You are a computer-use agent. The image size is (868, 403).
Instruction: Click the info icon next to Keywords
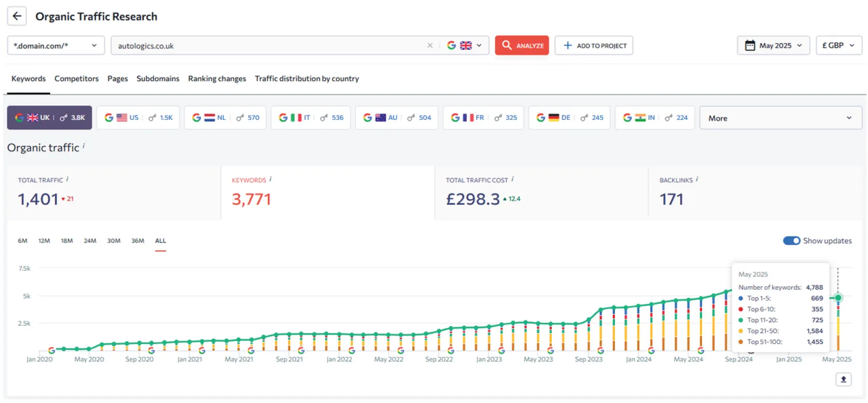point(270,179)
